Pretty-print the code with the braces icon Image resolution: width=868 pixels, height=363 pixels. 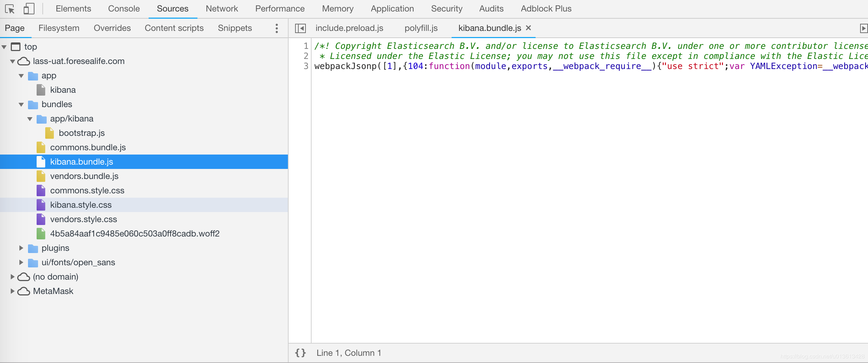click(300, 353)
